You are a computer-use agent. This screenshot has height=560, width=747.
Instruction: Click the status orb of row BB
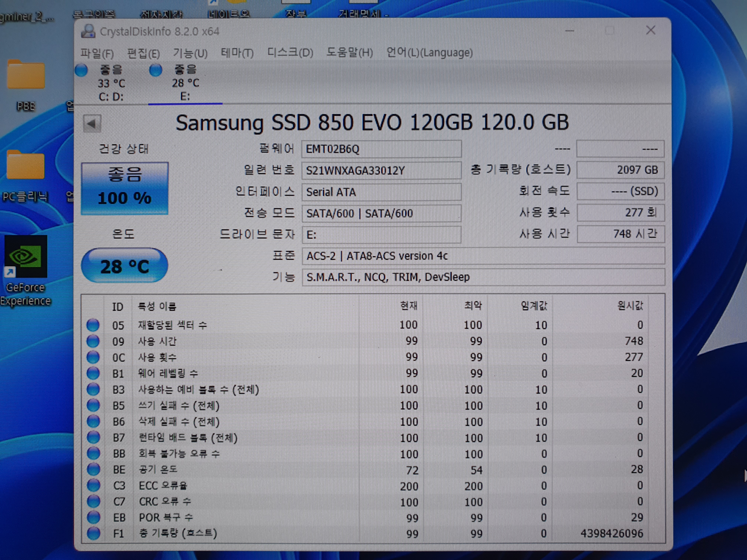pos(94,453)
